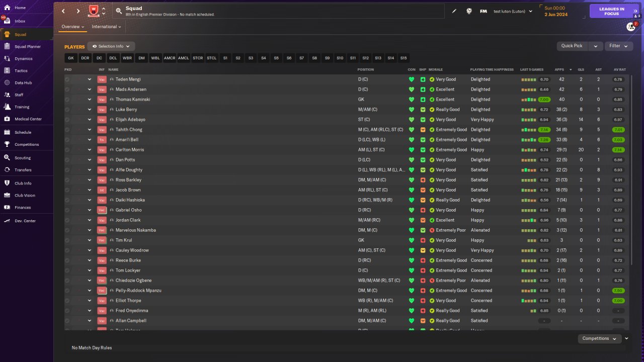
Task: Toggle the pick circle for Elijah Adebayo
Action: [67, 120]
